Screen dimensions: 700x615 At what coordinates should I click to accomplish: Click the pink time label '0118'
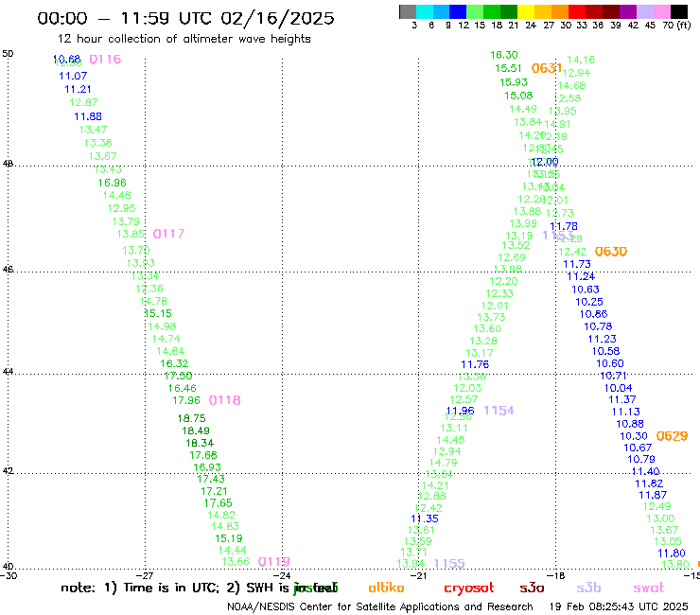click(x=224, y=400)
